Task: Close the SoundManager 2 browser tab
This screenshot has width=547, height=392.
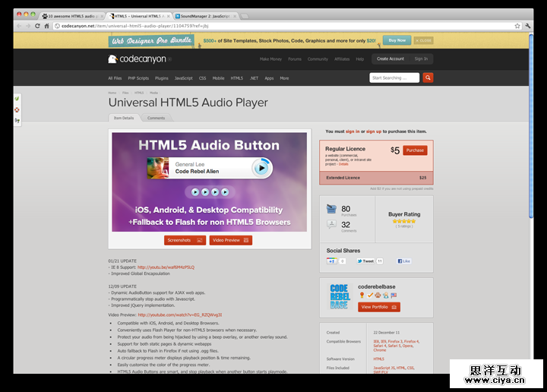Action: click(x=235, y=16)
